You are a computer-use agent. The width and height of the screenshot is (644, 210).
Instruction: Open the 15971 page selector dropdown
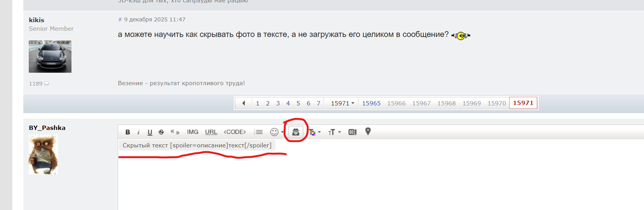(342, 103)
